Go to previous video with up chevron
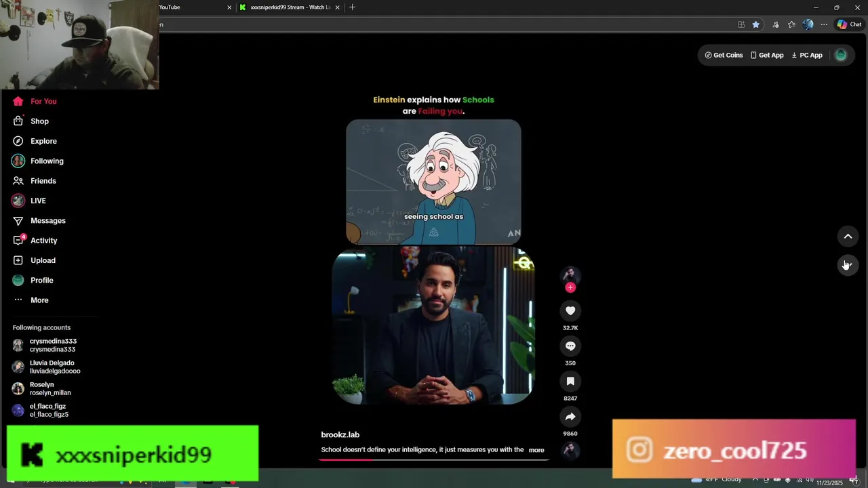The height and width of the screenshot is (488, 868). [848, 236]
